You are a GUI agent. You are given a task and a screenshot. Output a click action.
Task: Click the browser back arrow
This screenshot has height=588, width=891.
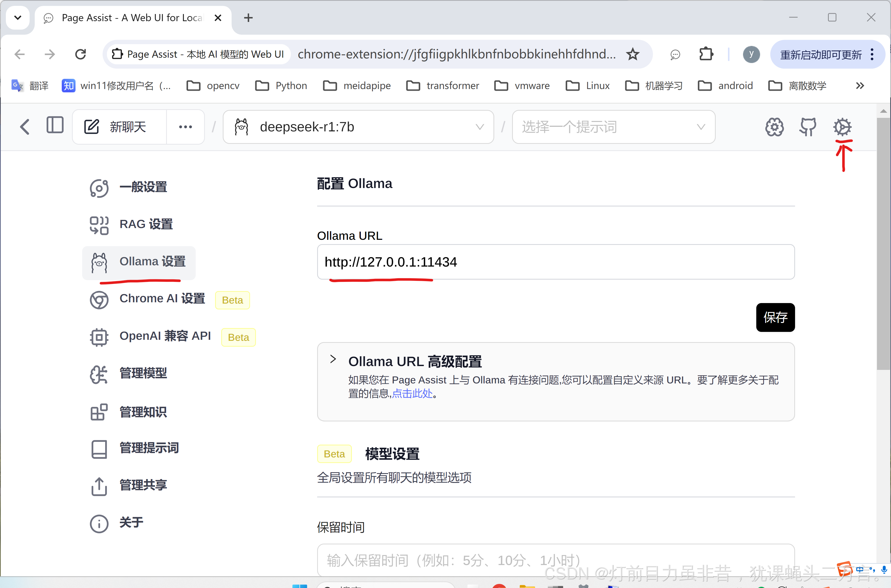point(19,54)
